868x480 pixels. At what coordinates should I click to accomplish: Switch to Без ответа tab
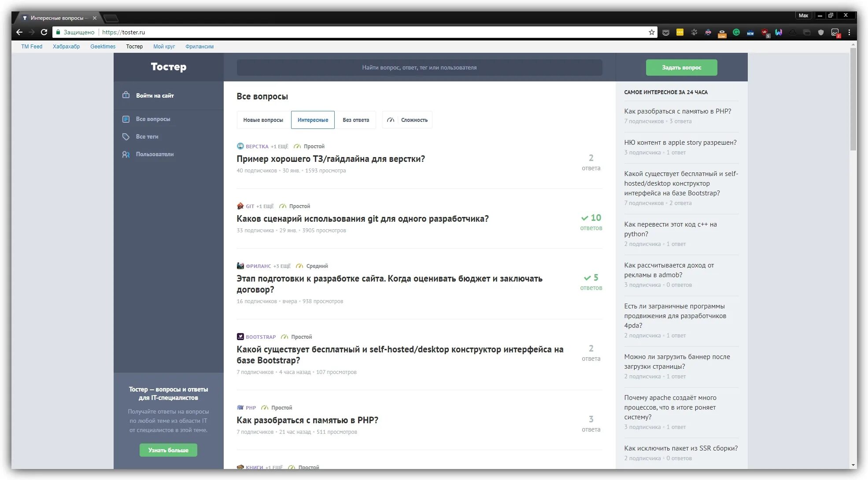(356, 120)
